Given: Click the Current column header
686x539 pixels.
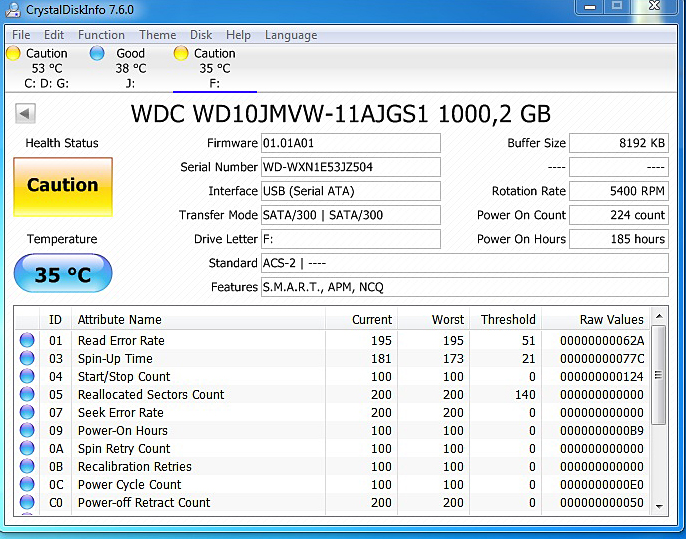Looking at the screenshot, I should (361, 319).
